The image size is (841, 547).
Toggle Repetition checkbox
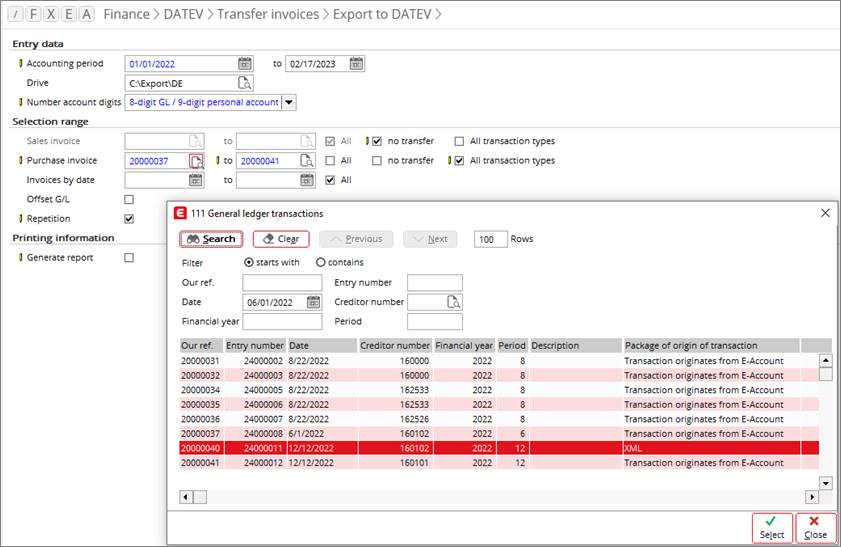point(129,219)
